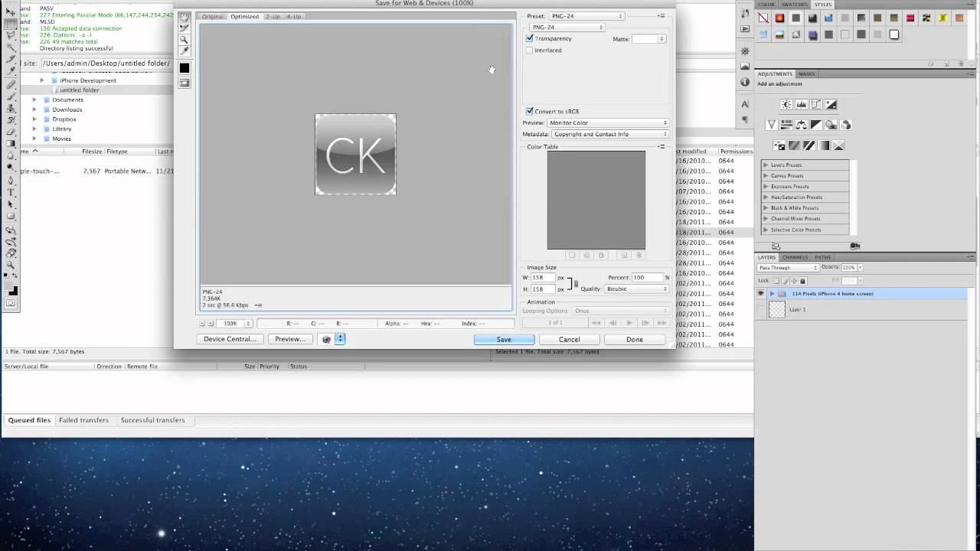Image resolution: width=980 pixels, height=551 pixels.
Task: Enable the Interlaced checkbox
Action: [530, 51]
